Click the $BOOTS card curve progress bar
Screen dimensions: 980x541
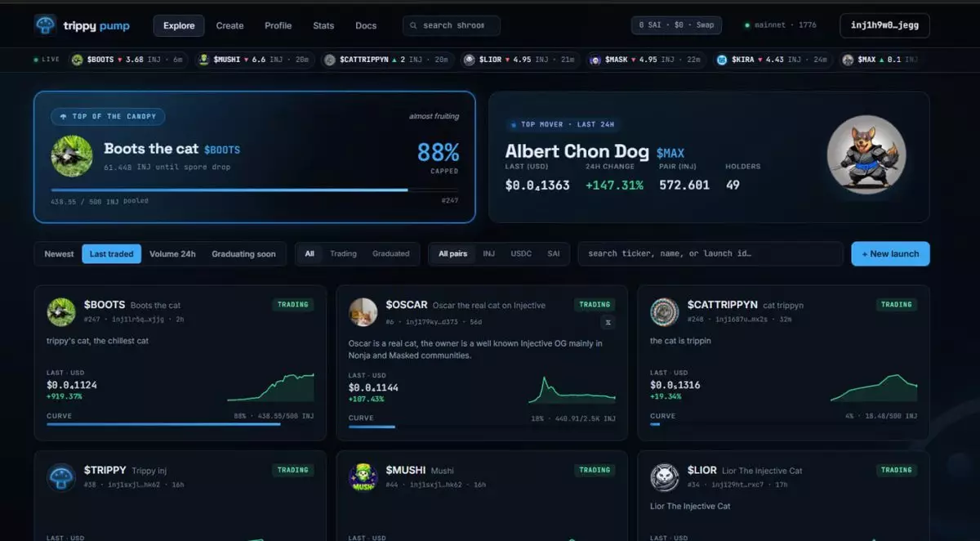click(180, 424)
